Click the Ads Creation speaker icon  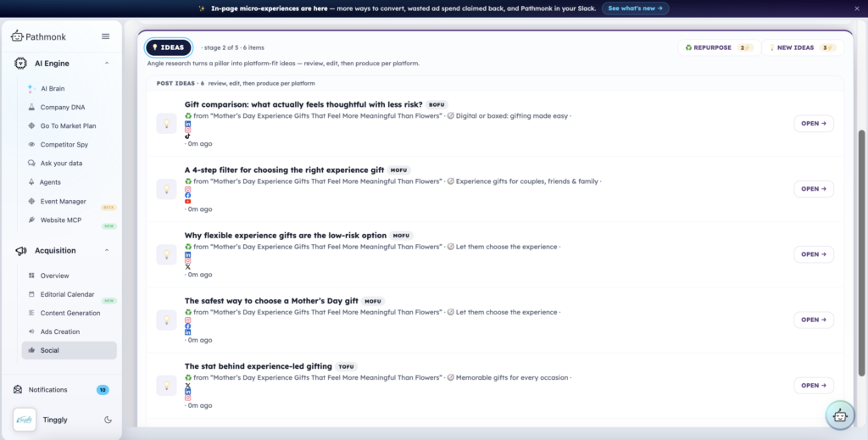click(31, 331)
